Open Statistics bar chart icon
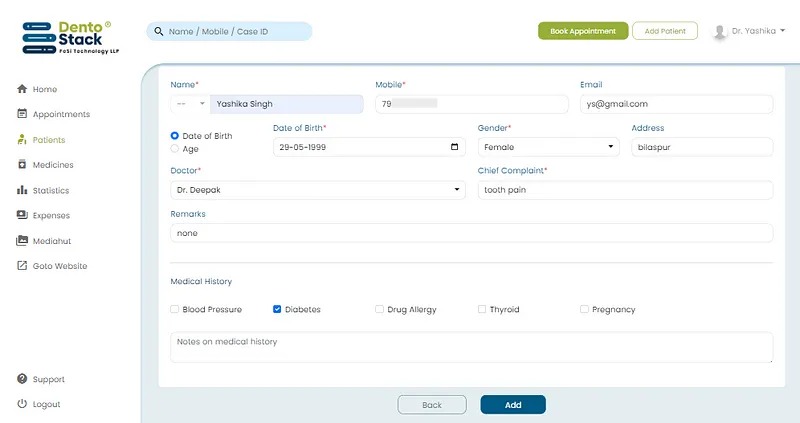 22,190
